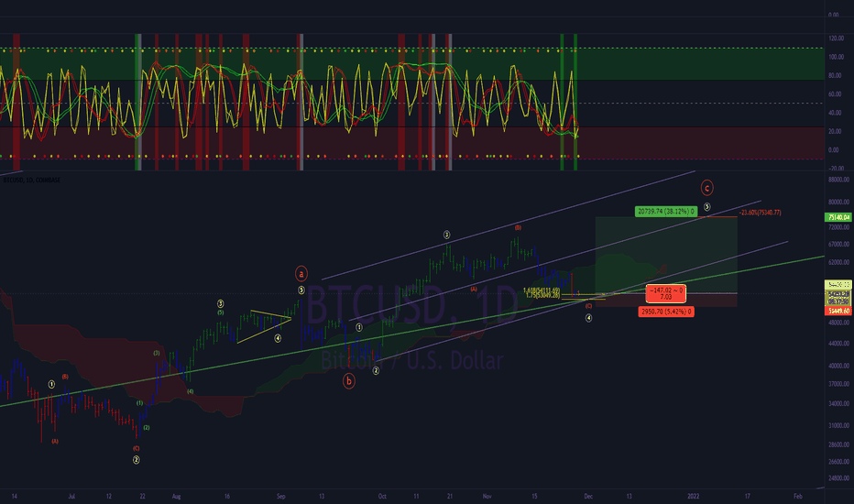Image resolution: width=854 pixels, height=504 pixels.
Task: Select the green long position target zone
Action: (x=666, y=255)
